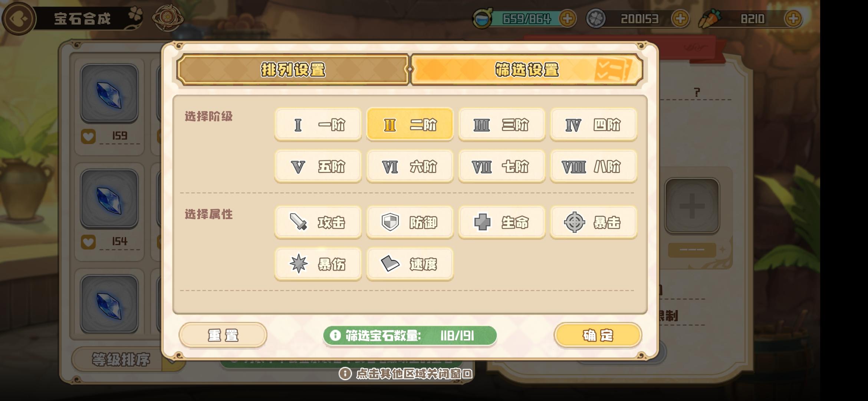Select the 筛选设置 tab
The height and width of the screenshot is (401, 868).
pyautogui.click(x=527, y=70)
